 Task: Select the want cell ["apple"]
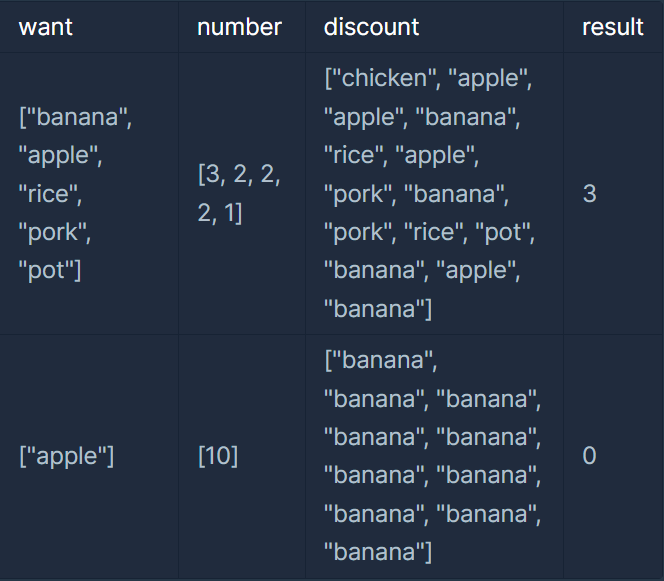click(x=89, y=456)
